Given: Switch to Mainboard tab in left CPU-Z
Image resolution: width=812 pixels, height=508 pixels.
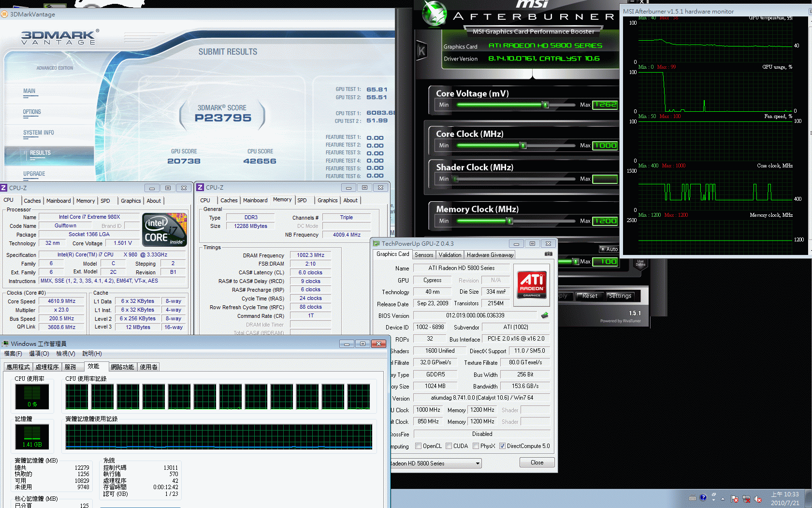Looking at the screenshot, I should [58, 201].
